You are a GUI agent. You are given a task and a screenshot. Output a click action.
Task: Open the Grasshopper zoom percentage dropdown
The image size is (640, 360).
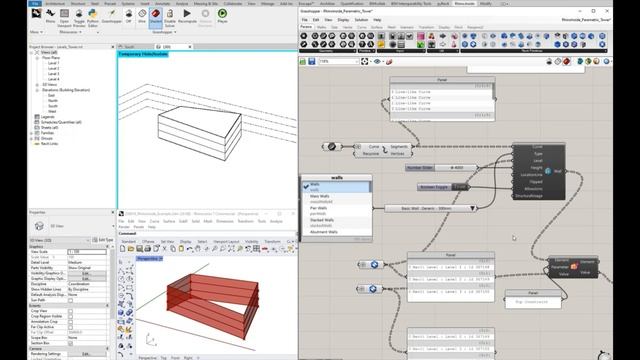(357, 61)
